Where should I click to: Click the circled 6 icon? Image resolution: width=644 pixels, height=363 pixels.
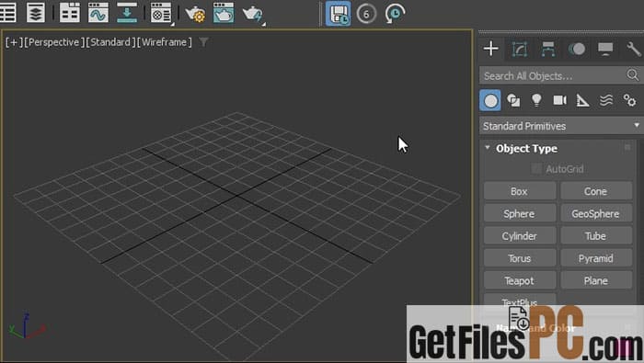[x=366, y=14]
